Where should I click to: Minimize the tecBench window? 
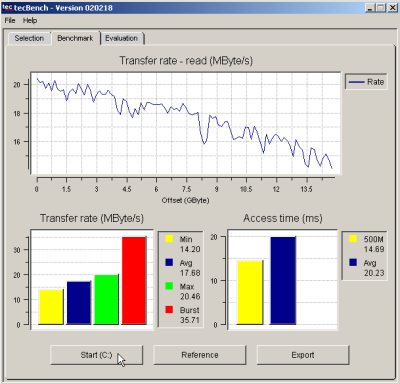point(370,8)
